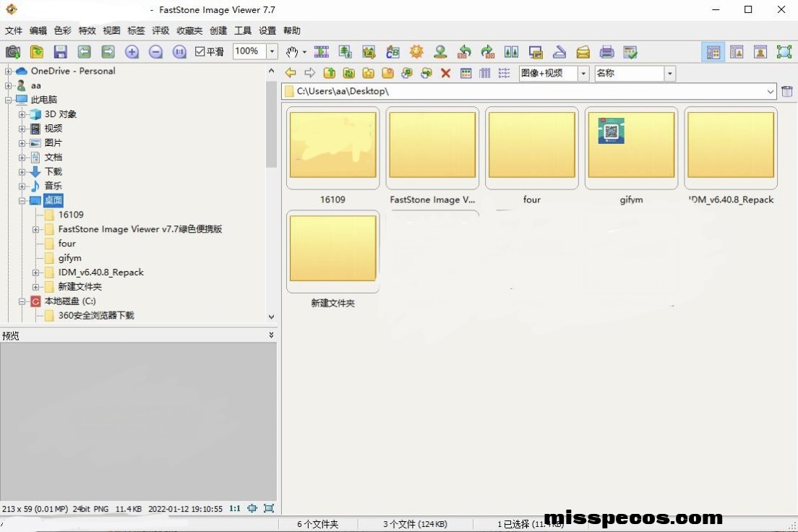
Task: Toggle the 平滑 smooth checkbox
Action: pyautogui.click(x=201, y=52)
